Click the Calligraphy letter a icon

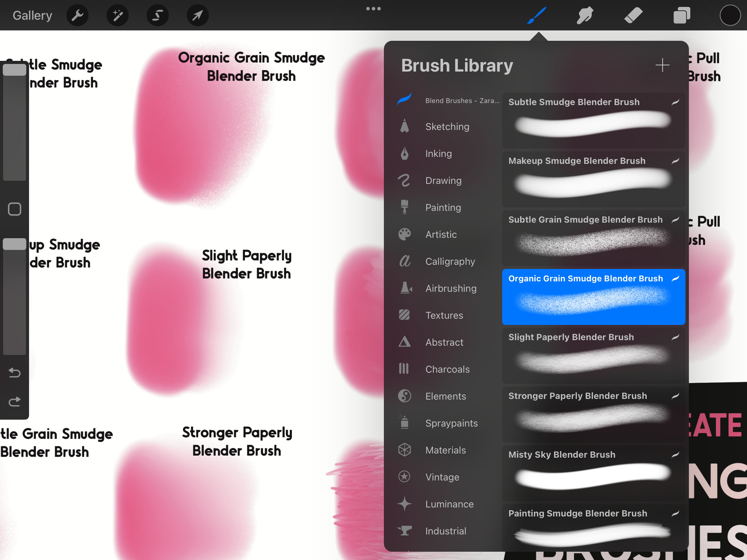(x=405, y=261)
